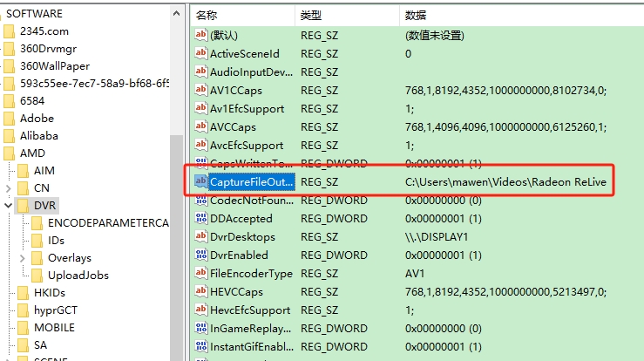Click the AV1 data value
This screenshot has height=361, width=644.
pos(415,274)
